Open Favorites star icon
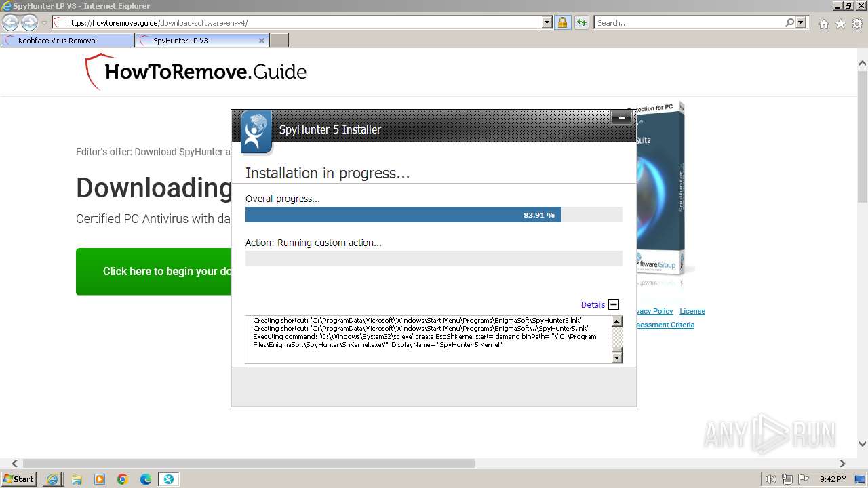The height and width of the screenshot is (488, 868). (840, 24)
